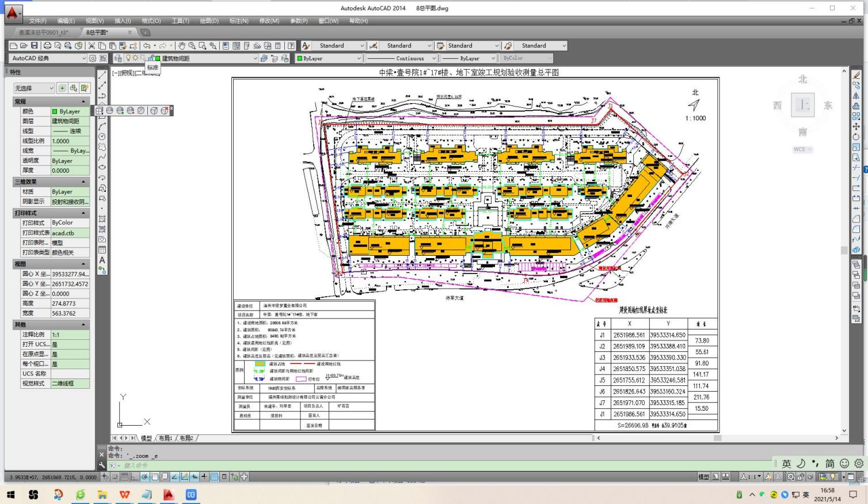Collapse the 常规 section in Properties

pyautogui.click(x=83, y=101)
